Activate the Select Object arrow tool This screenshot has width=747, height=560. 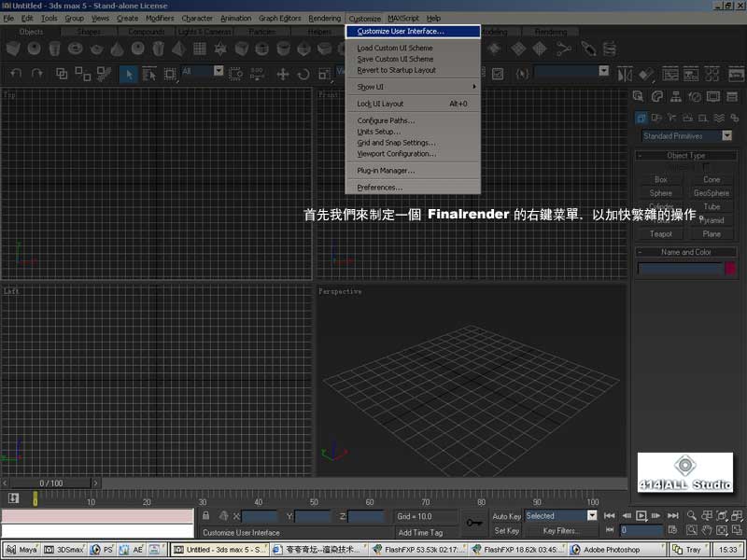tap(129, 74)
